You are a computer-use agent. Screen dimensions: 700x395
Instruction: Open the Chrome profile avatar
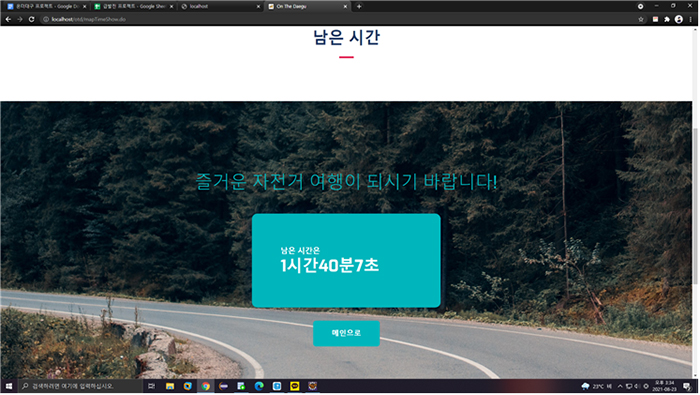(x=679, y=19)
